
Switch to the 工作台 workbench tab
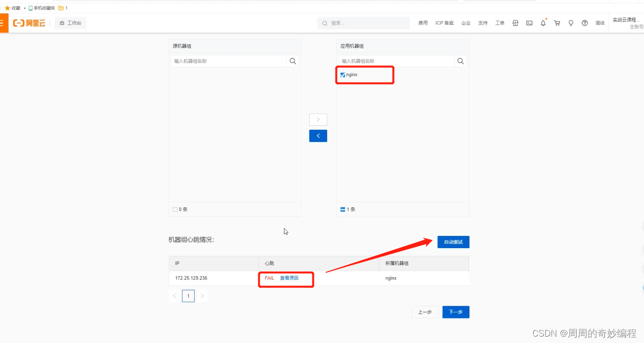(x=70, y=23)
